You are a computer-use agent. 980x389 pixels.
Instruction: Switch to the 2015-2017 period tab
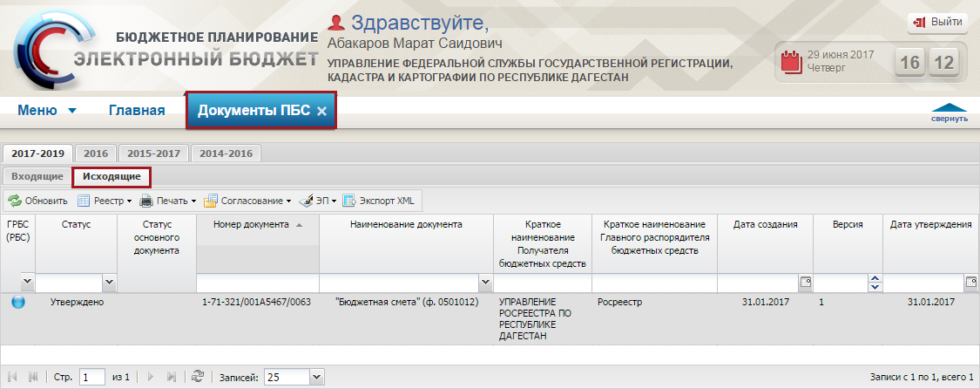[153, 154]
